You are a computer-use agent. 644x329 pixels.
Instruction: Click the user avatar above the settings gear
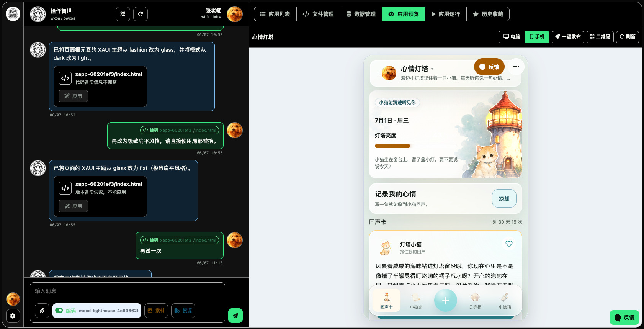click(13, 299)
